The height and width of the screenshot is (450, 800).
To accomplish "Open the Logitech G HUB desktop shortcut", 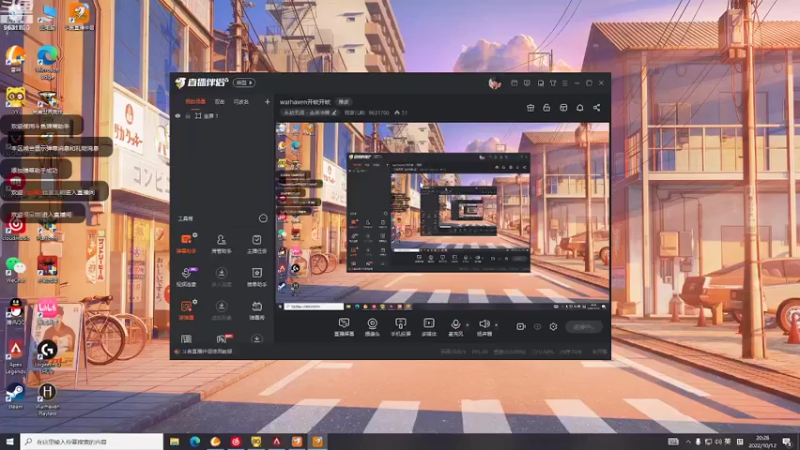I will 47,356.
